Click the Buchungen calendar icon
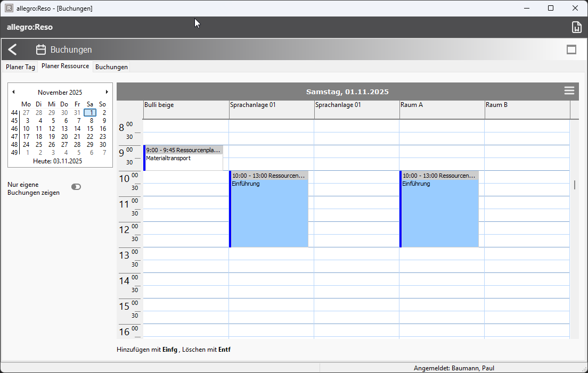The image size is (588, 373). coord(41,50)
